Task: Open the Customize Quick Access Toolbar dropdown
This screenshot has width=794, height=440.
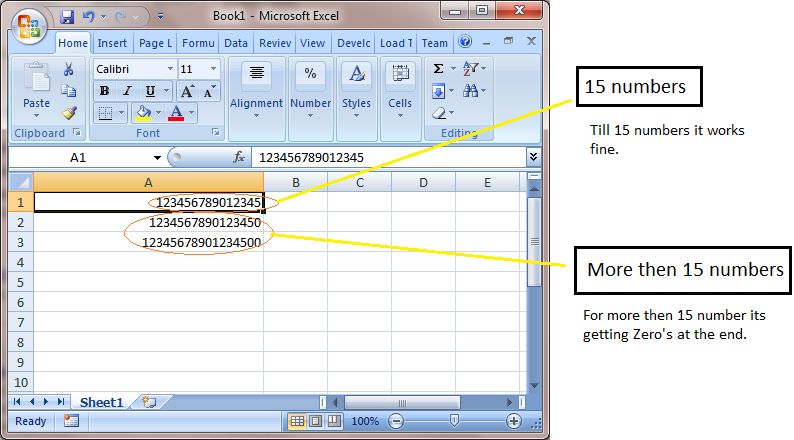Action: tap(160, 17)
